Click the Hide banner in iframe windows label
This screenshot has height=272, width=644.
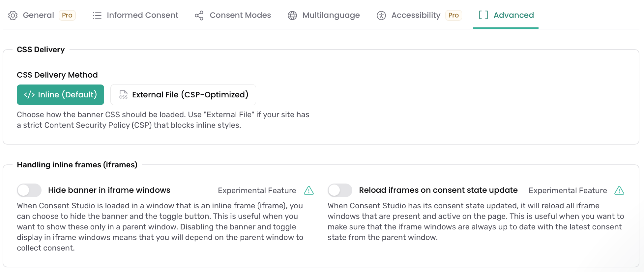[x=109, y=190]
